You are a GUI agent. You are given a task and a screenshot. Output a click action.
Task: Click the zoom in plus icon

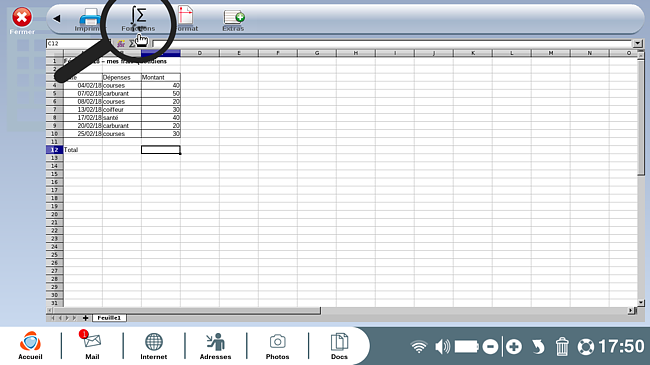click(x=514, y=347)
